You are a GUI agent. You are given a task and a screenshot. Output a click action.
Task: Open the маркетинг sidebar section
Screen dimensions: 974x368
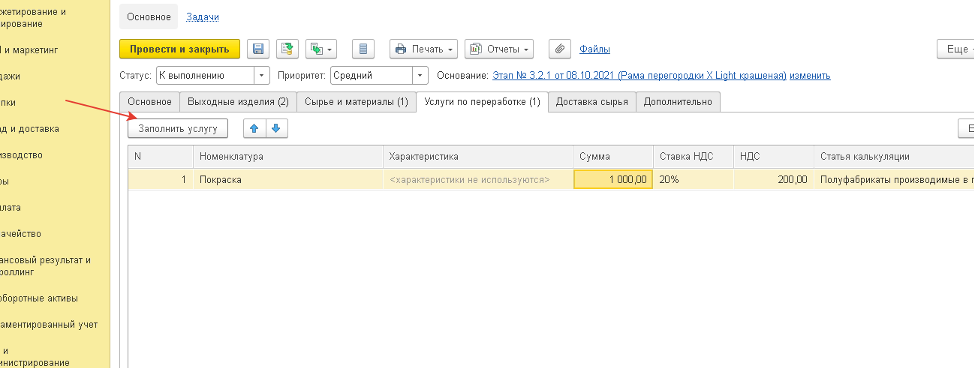click(x=30, y=50)
